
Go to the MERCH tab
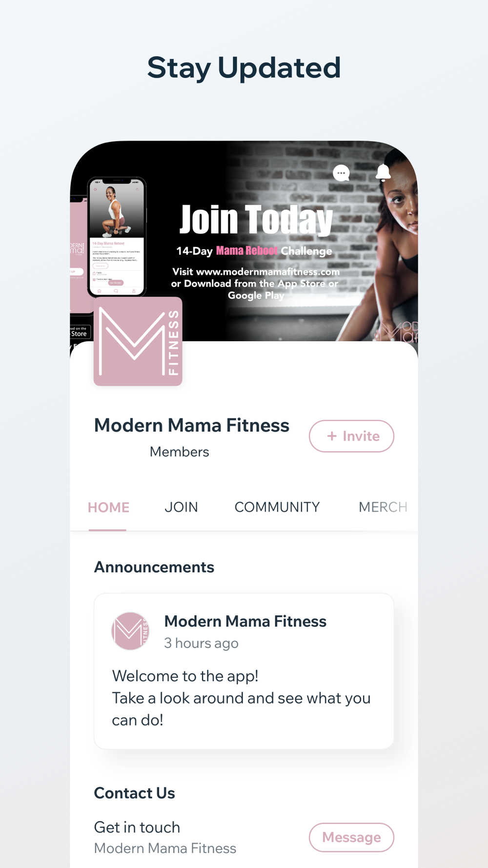pyautogui.click(x=383, y=507)
